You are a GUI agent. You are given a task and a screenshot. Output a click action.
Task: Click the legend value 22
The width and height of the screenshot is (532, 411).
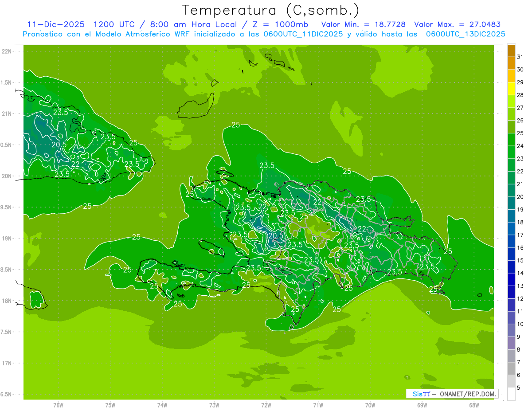coord(520,171)
